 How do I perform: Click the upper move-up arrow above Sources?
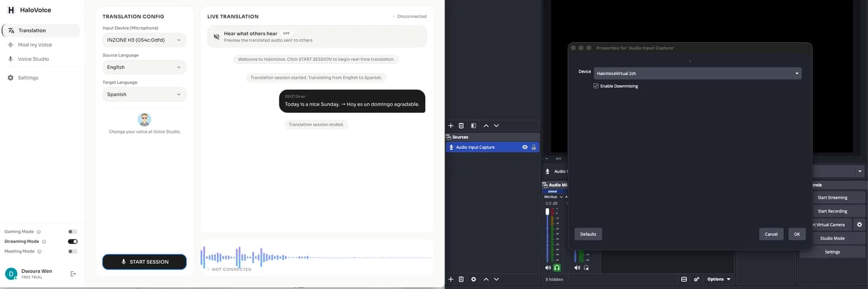point(486,125)
